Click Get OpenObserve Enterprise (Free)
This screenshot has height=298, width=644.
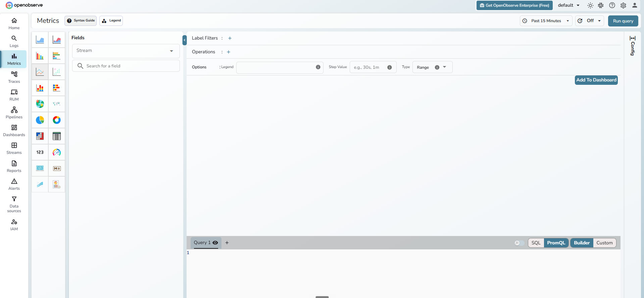pos(514,5)
